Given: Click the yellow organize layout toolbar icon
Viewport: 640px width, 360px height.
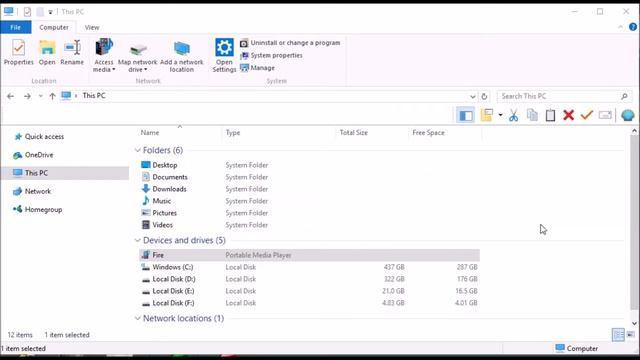Looking at the screenshot, I should [487, 116].
